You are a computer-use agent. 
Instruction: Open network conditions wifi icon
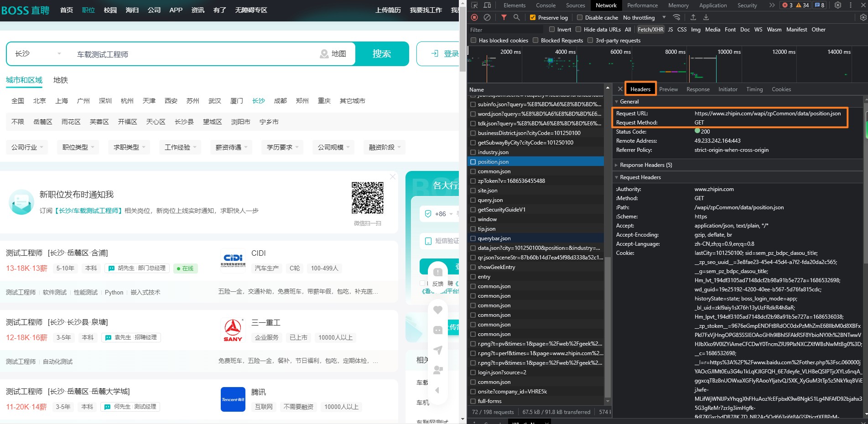(x=677, y=17)
